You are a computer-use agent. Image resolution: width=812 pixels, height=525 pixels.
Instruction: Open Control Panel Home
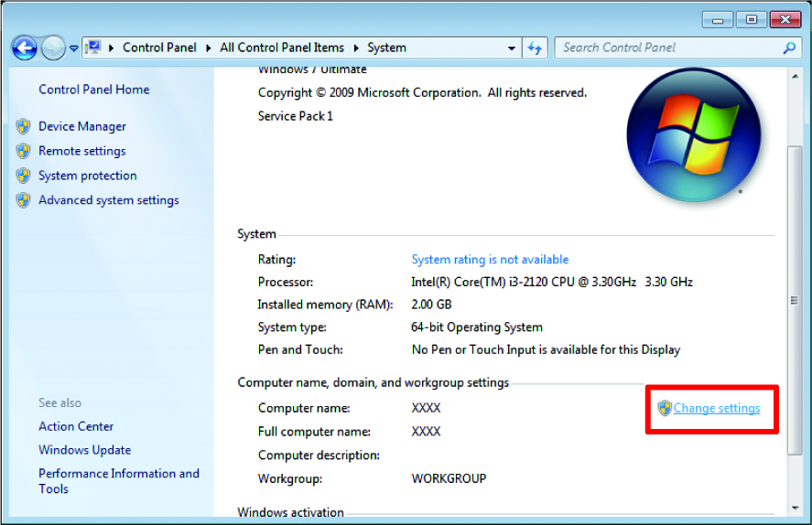(x=93, y=90)
